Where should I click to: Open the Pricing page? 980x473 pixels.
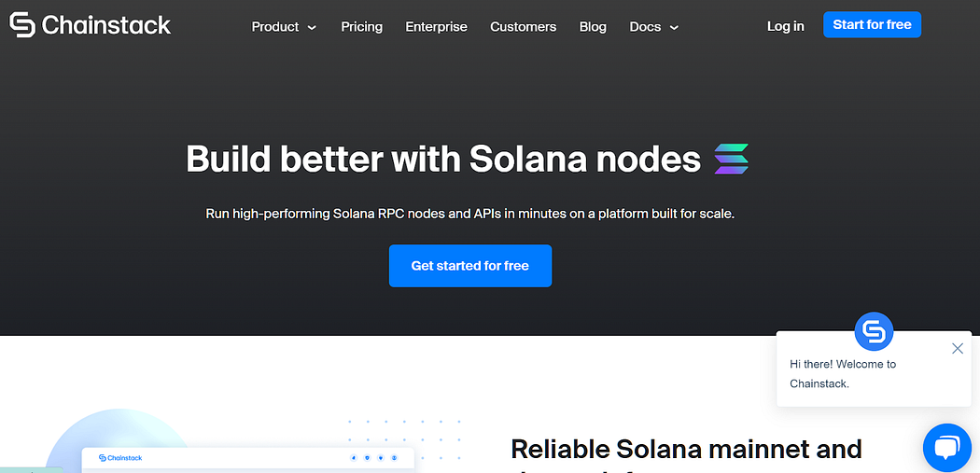click(362, 27)
